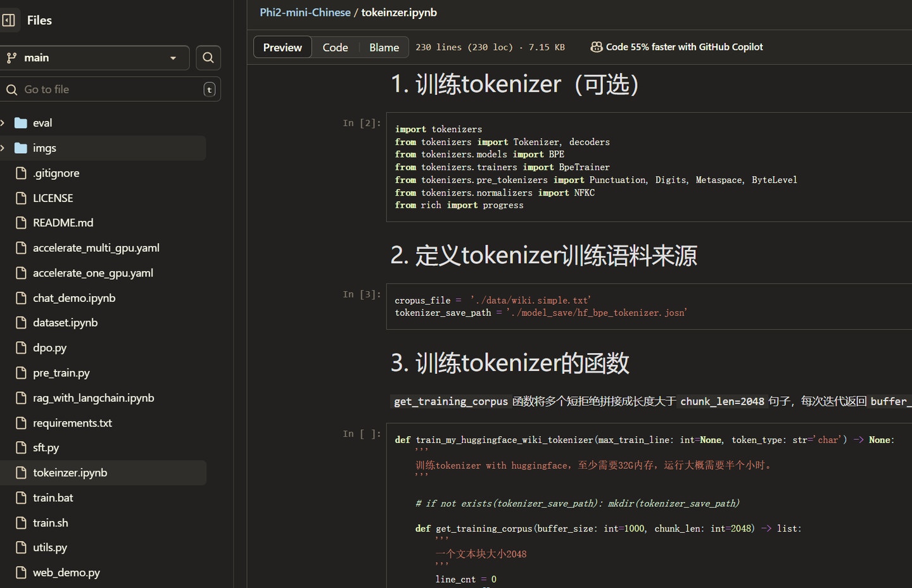Expand the imgs folder chevron
Image resolution: width=912 pixels, height=588 pixels.
(3, 148)
